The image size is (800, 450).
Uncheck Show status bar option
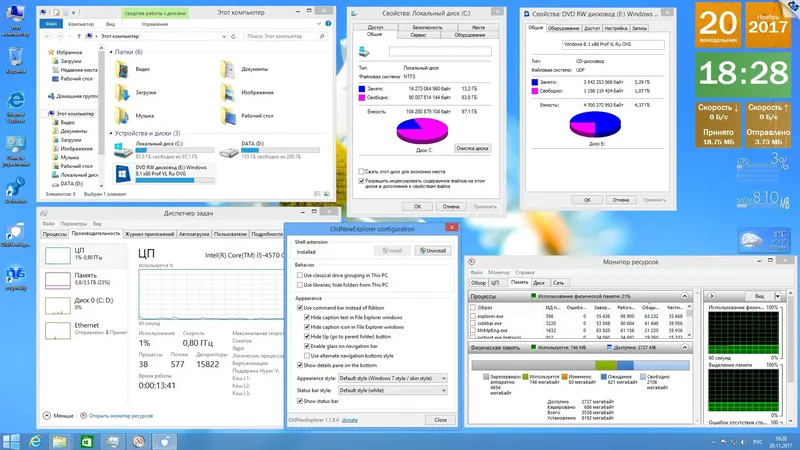pyautogui.click(x=300, y=401)
